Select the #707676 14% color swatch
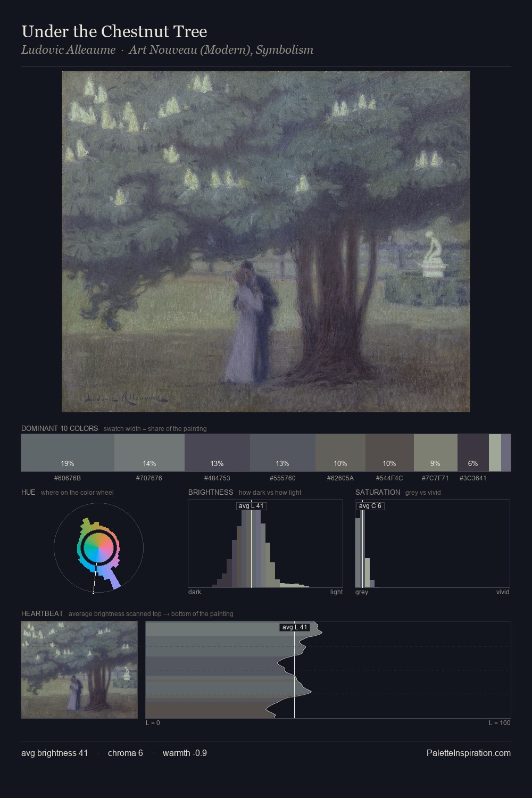 coord(149,453)
